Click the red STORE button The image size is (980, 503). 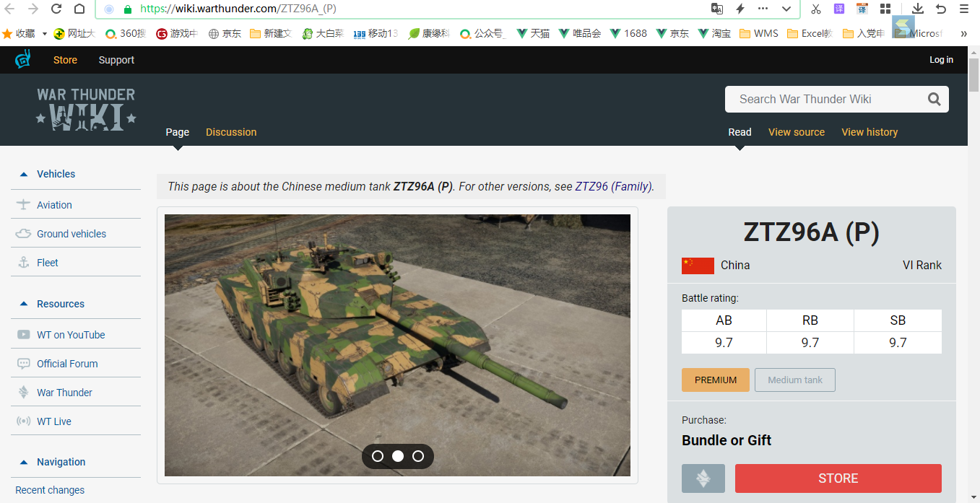(838, 478)
